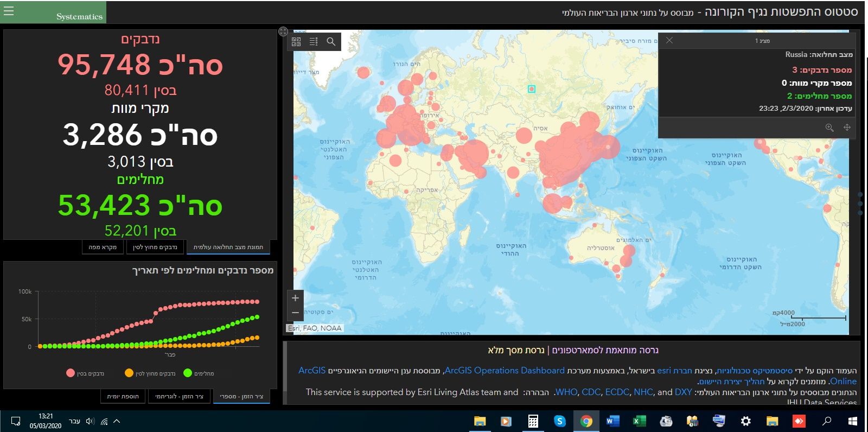This screenshot has width=868, height=432.
Task: Open the red AnyDesk icon in taskbar
Action: point(799,421)
